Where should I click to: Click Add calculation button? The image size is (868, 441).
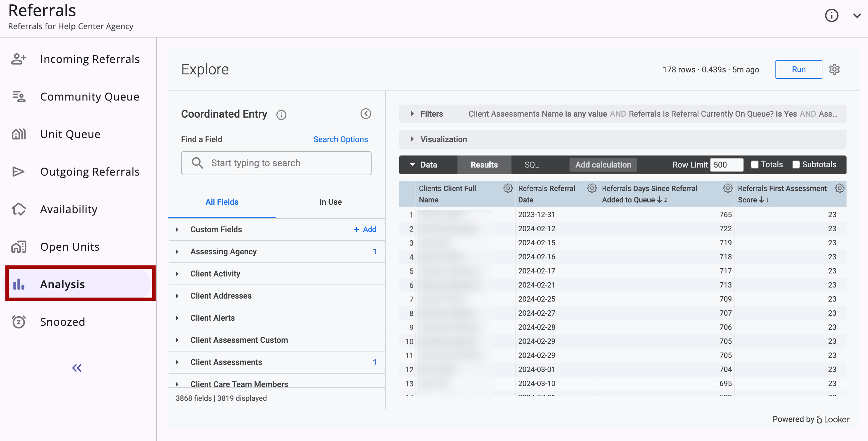603,165
